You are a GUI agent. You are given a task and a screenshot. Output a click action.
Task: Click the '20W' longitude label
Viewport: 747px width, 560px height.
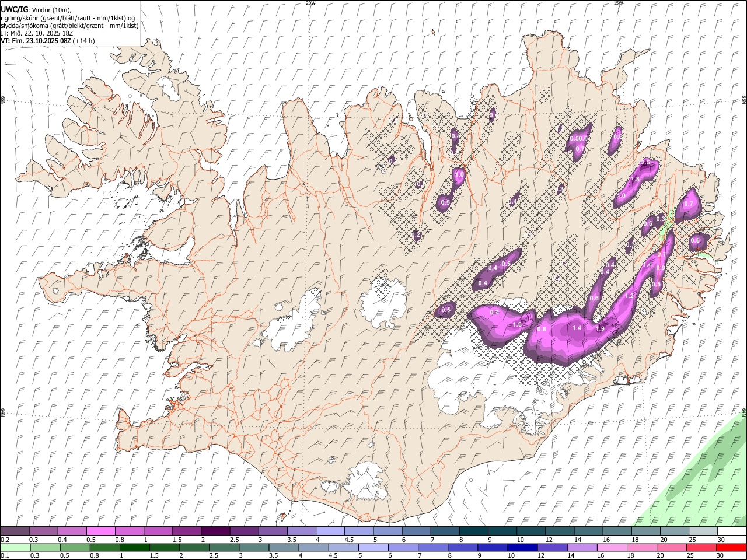310,3
